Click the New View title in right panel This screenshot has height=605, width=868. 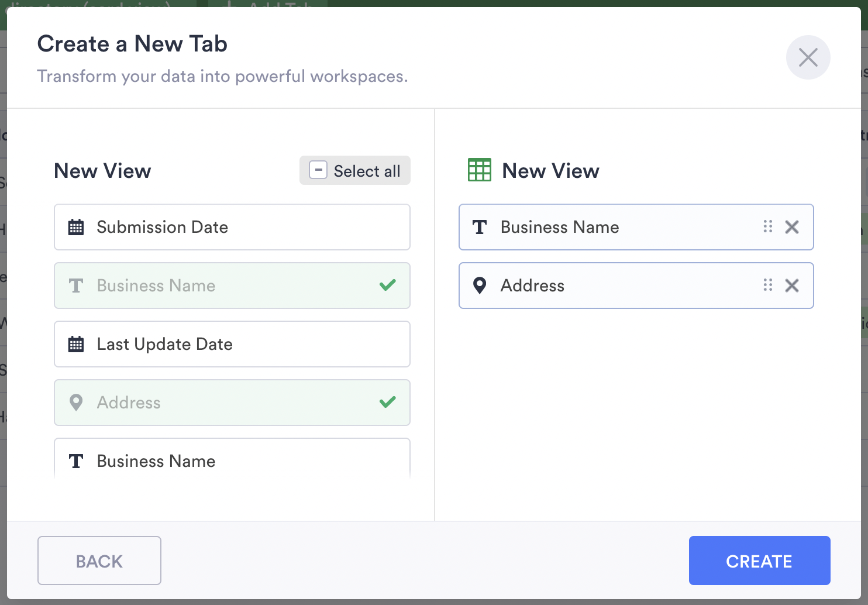coord(550,171)
